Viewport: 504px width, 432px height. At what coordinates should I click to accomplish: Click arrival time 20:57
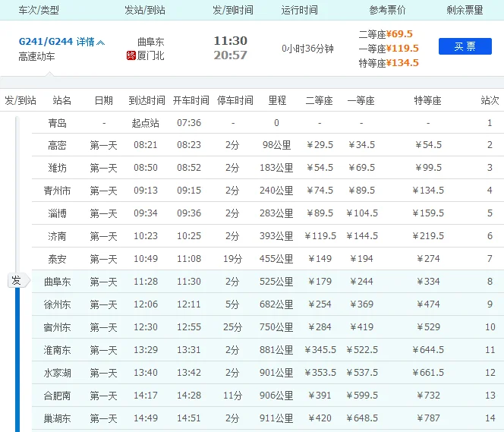click(231, 55)
